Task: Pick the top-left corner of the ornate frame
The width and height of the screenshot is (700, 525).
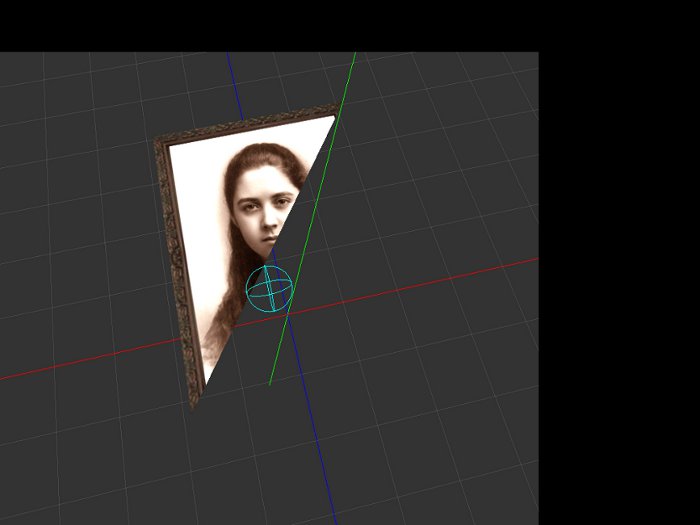Action: click(160, 145)
